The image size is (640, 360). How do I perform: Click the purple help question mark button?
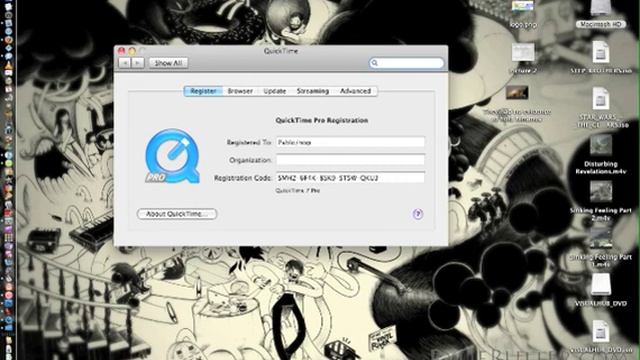coord(417,214)
